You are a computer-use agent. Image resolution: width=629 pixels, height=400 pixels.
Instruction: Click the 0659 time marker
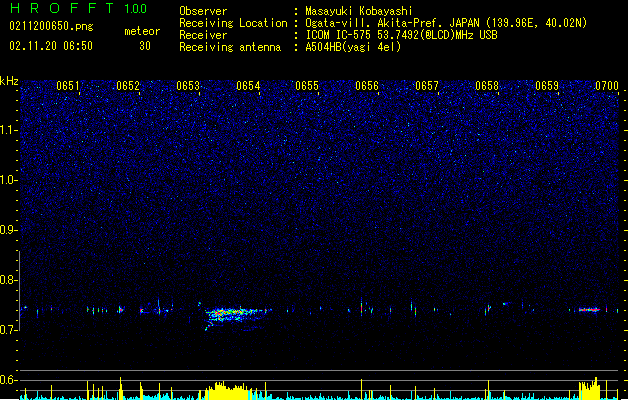click(547, 86)
